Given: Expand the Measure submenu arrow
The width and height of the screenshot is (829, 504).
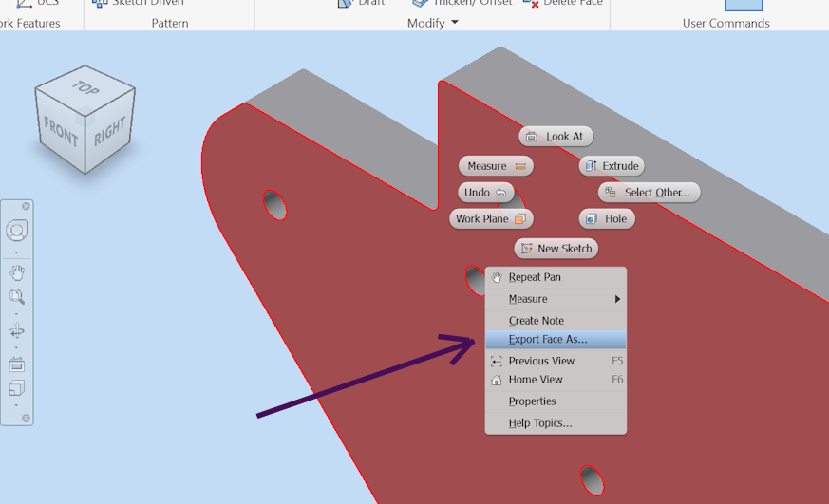Looking at the screenshot, I should click(617, 299).
